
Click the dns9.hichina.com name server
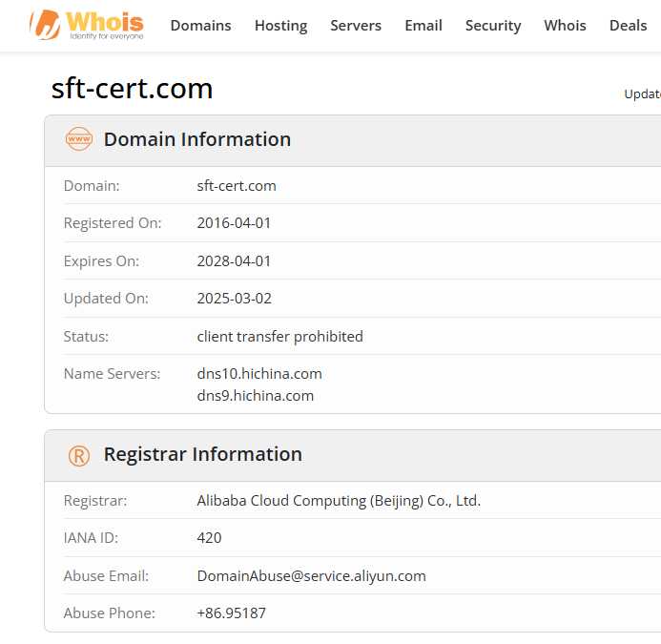pos(255,396)
